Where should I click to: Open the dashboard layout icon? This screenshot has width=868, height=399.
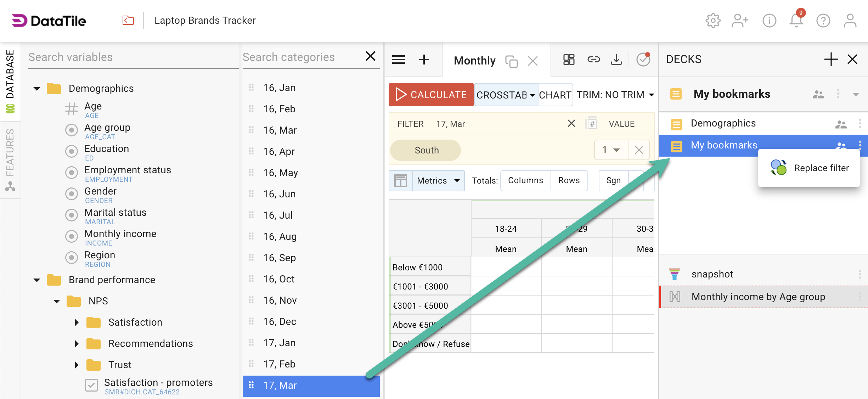point(569,60)
